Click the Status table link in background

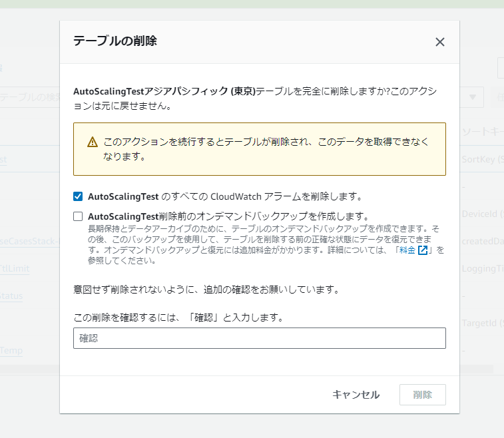(x=11, y=296)
